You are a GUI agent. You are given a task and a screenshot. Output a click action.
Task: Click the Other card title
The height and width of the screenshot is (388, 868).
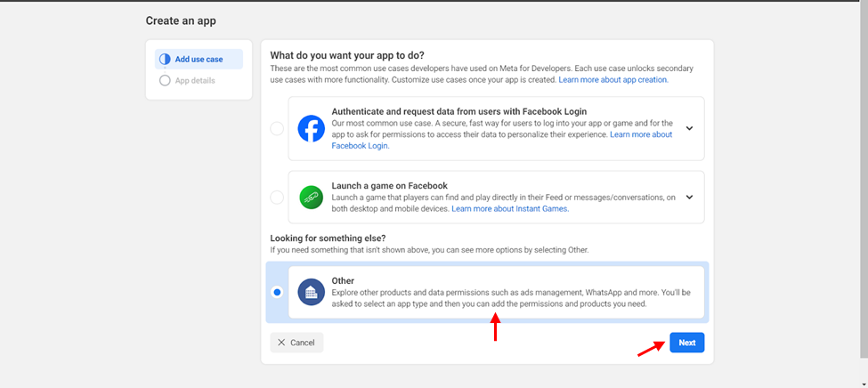[343, 280]
